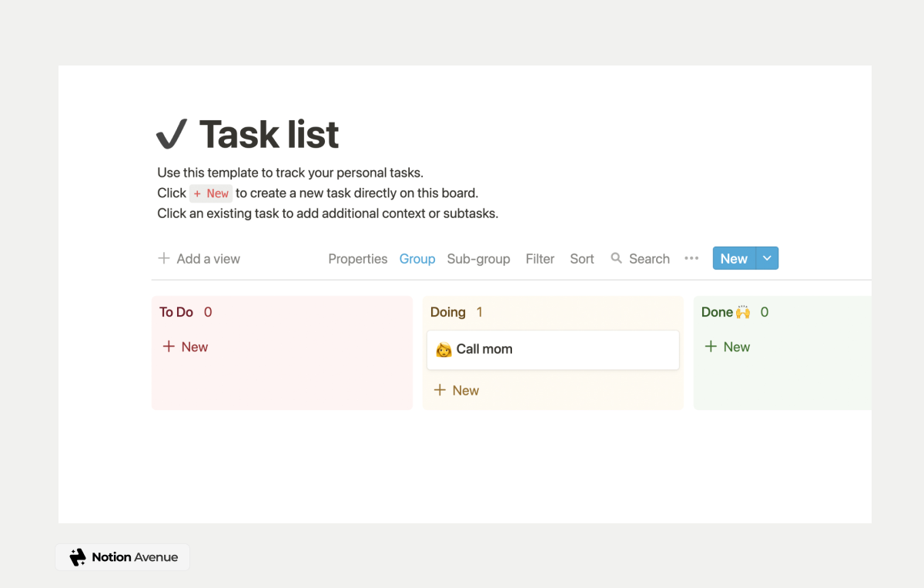Open the Sub-group options
Viewport: 924px width, 588px height.
pos(478,259)
